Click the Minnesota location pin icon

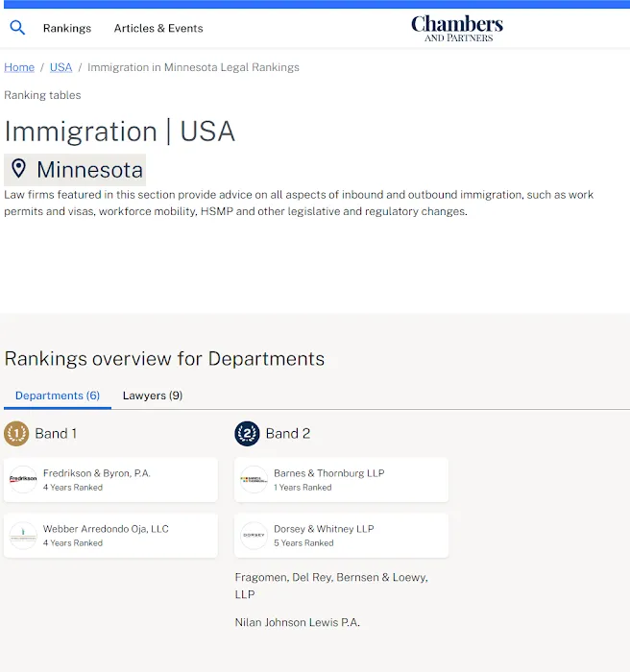tap(18, 170)
